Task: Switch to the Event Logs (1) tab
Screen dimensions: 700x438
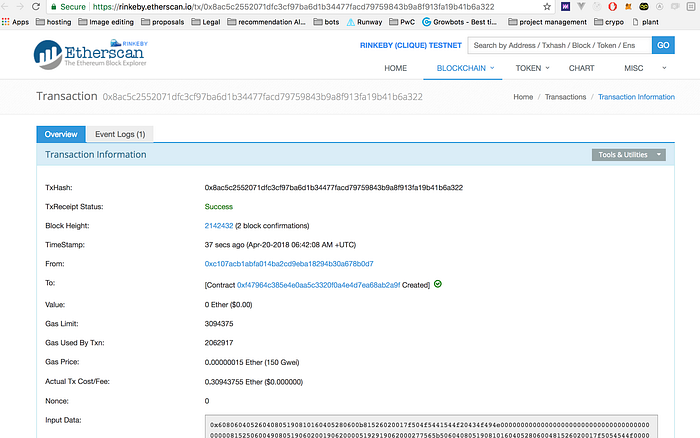Action: pyautogui.click(x=120, y=134)
